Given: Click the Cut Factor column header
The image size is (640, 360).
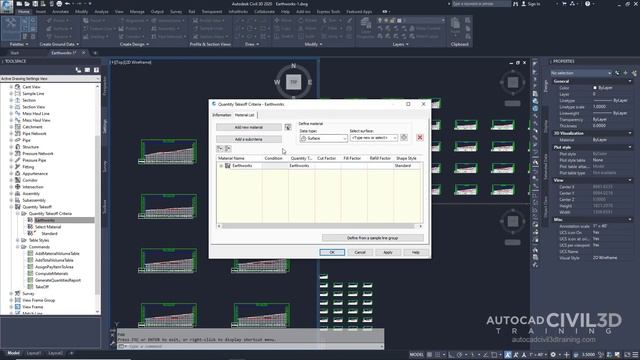Looking at the screenshot, I should [327, 158].
